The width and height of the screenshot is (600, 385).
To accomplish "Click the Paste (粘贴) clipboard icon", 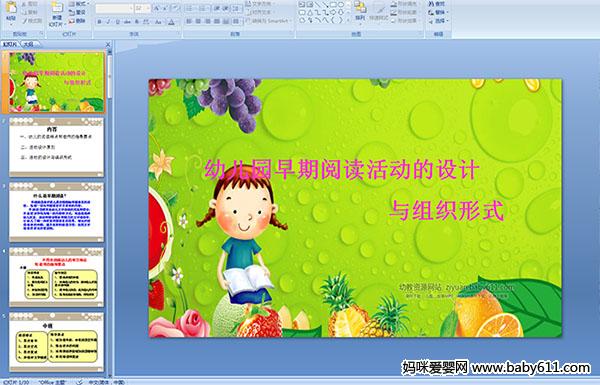I will (x=11, y=8).
